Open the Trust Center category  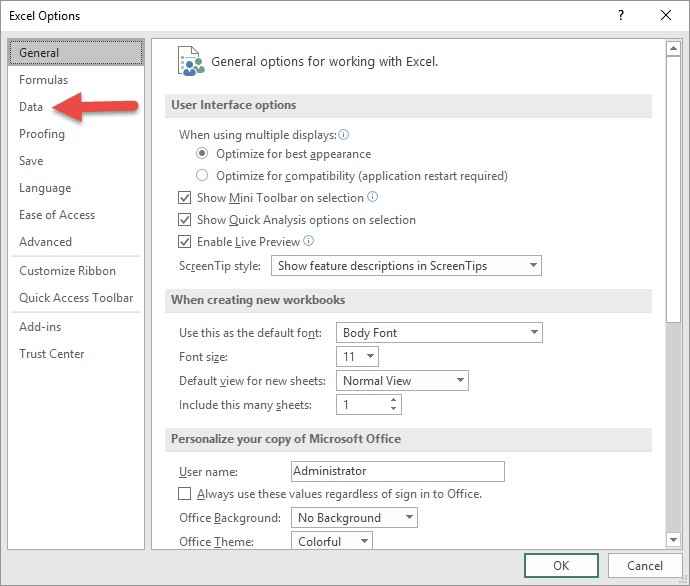pos(76,354)
